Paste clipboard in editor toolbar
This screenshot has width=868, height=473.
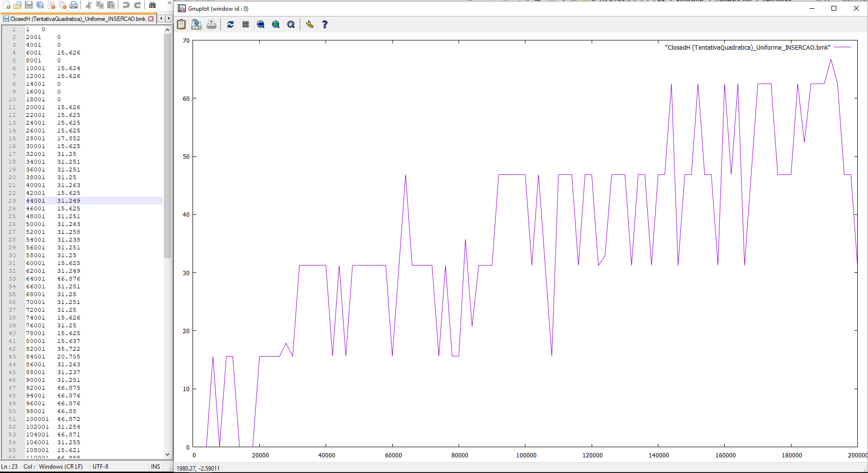[x=111, y=5]
